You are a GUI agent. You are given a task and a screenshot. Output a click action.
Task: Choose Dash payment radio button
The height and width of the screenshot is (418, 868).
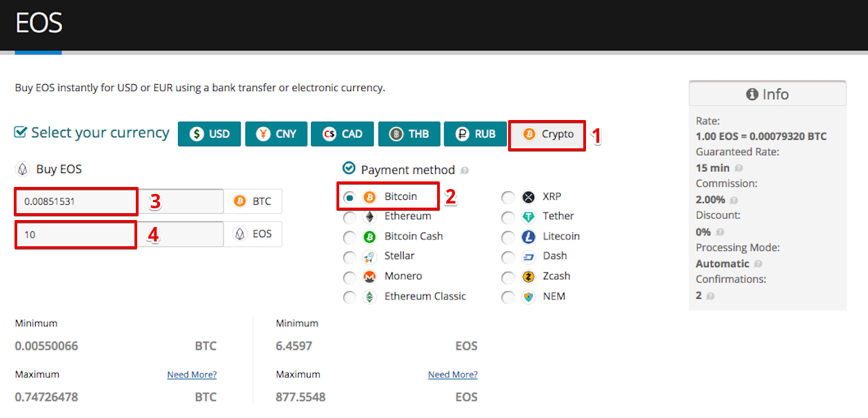pyautogui.click(x=508, y=257)
